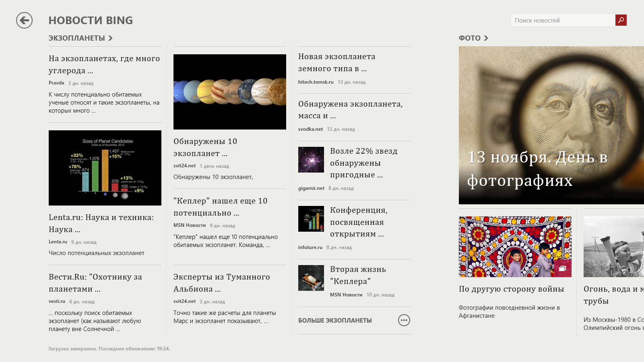Open article На экзопланетах, где много углерода
This screenshot has width=644, height=362.
104,64
